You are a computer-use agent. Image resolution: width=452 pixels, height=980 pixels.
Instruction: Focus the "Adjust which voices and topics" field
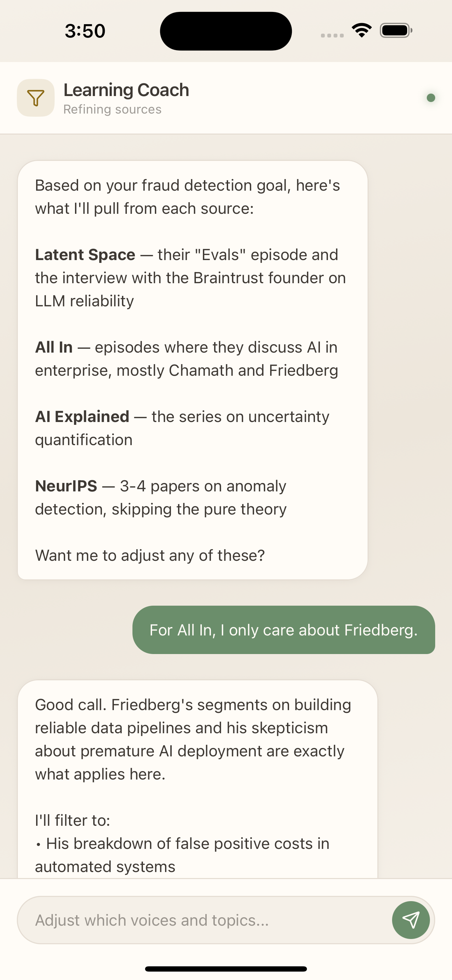point(205,920)
